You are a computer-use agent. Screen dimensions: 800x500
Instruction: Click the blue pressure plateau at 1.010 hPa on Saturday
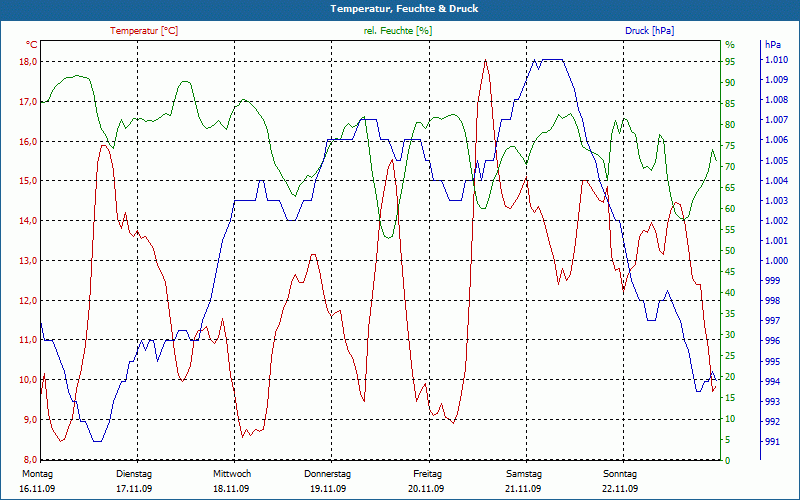pyautogui.click(x=552, y=60)
